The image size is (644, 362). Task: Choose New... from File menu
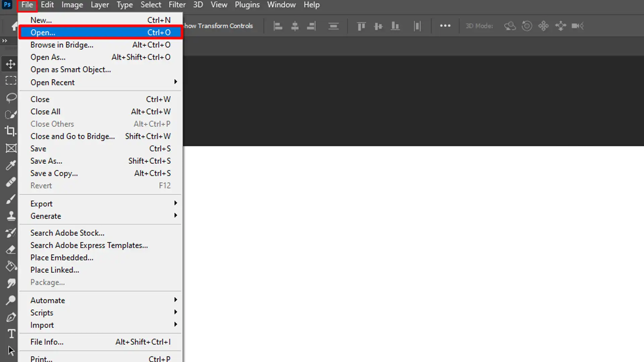point(101,20)
